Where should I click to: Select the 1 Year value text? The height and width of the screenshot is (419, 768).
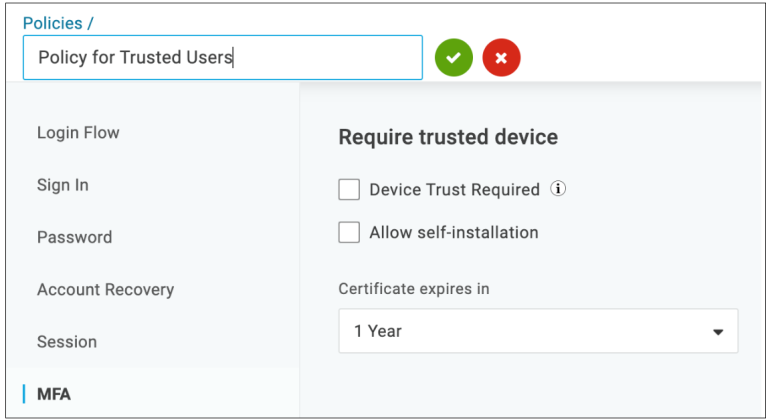378,331
